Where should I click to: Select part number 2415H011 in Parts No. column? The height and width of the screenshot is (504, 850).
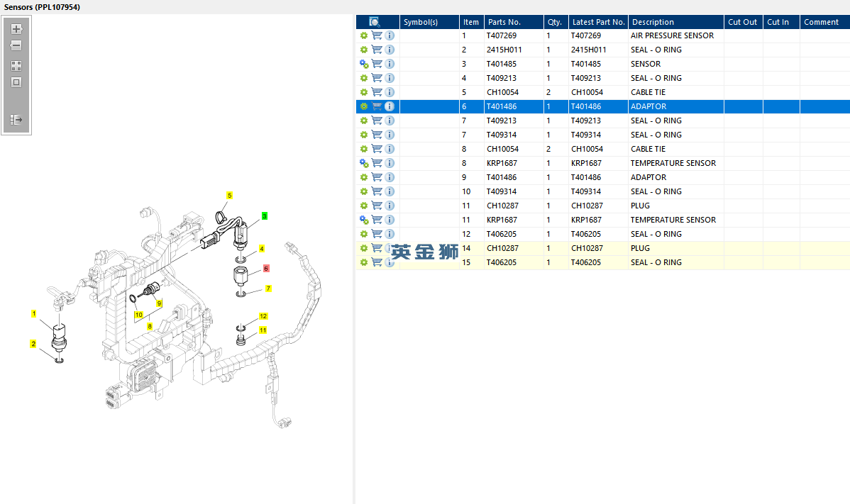(514, 50)
